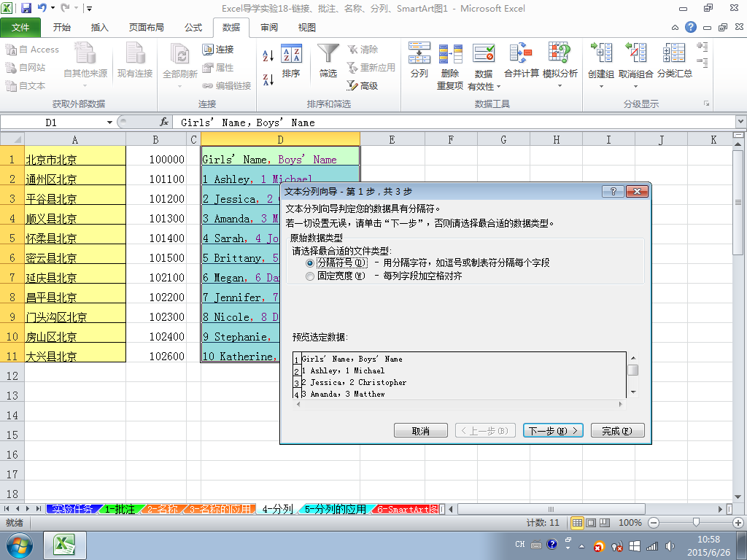Switch to the 5-分列的应用 sheet tab
747x560 pixels.
(336, 509)
